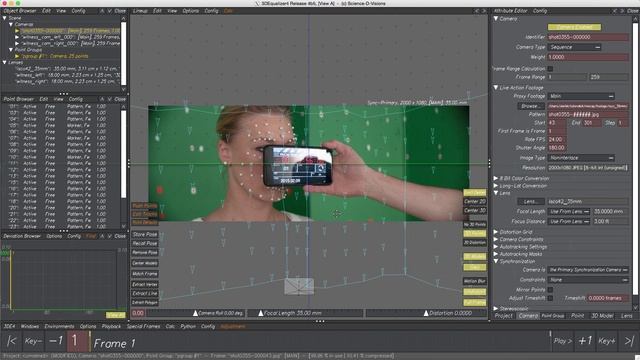Select the witness_cam_right_0001 camera row
640x360 pixels.
[70, 43]
